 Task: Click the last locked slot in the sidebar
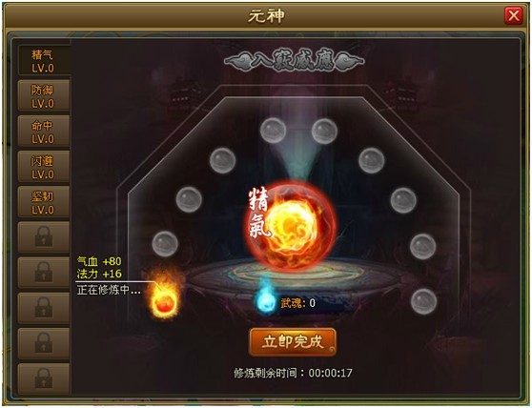44,378
